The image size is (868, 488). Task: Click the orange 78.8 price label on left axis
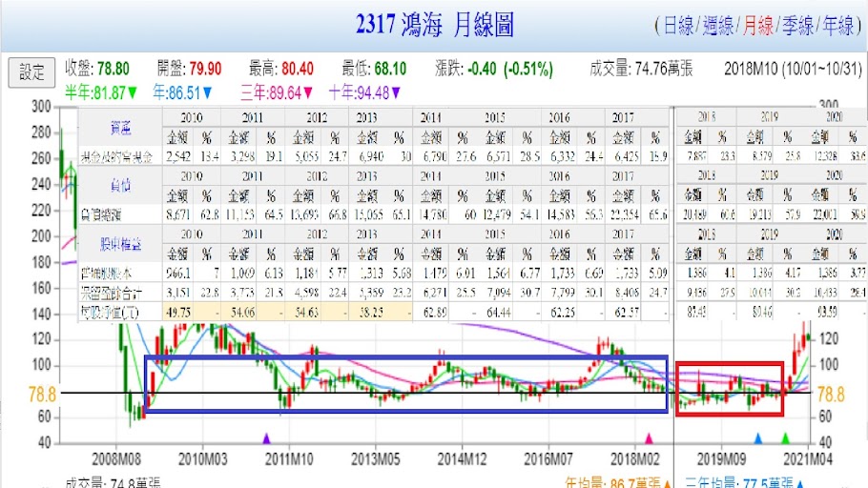(42, 395)
